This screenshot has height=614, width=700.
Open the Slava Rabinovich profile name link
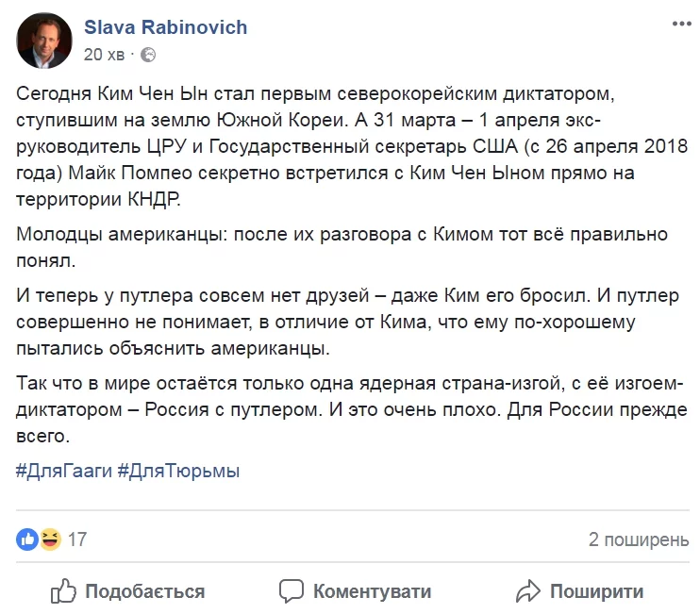[165, 27]
